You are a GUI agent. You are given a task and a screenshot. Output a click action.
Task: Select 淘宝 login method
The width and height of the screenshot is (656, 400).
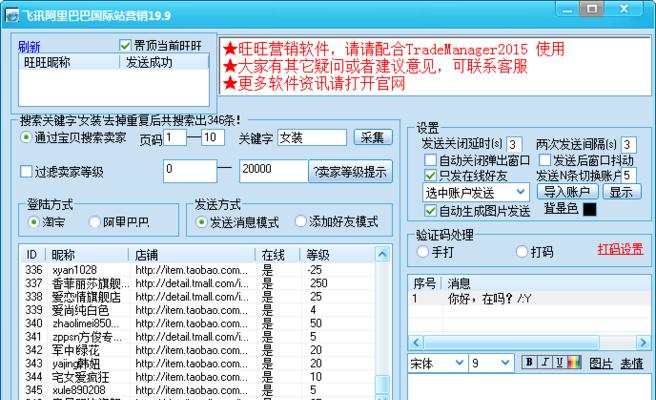[33, 222]
